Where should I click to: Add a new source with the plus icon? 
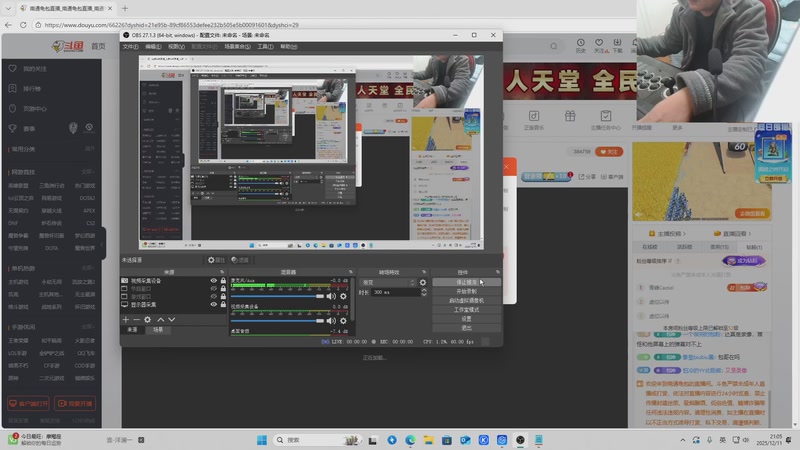point(126,319)
